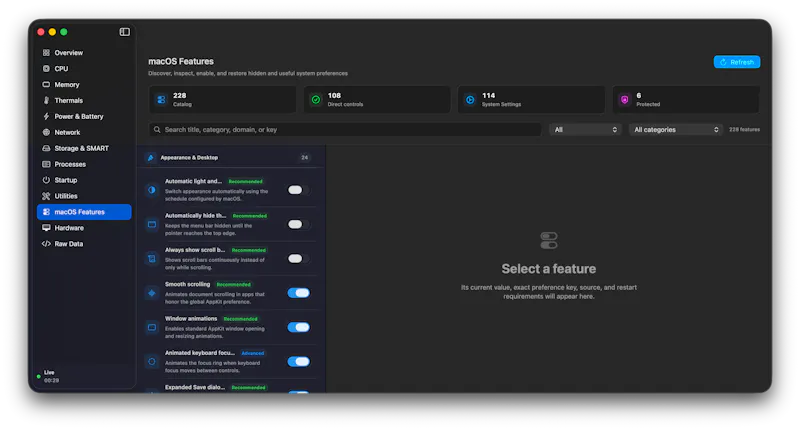
Task: Click the Smooth scrolling feature icon
Action: [x=152, y=293]
